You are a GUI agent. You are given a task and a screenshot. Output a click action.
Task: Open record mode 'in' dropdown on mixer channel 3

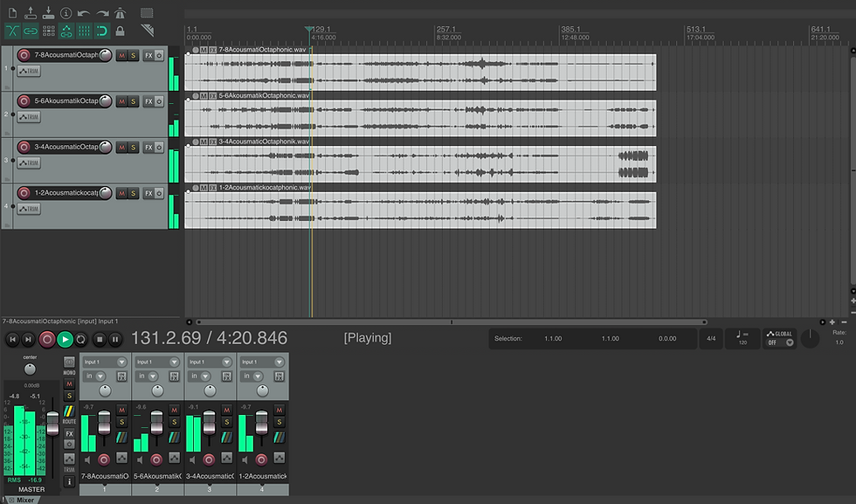click(199, 376)
